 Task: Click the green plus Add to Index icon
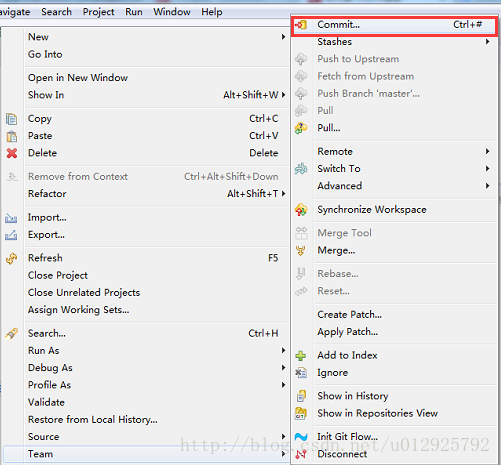click(x=301, y=356)
